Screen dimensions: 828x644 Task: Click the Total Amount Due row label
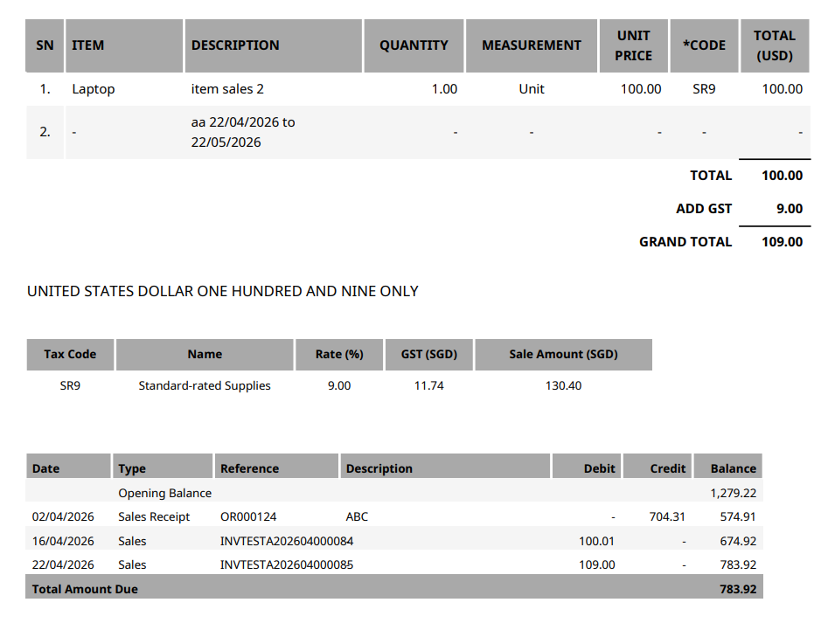[85, 590]
